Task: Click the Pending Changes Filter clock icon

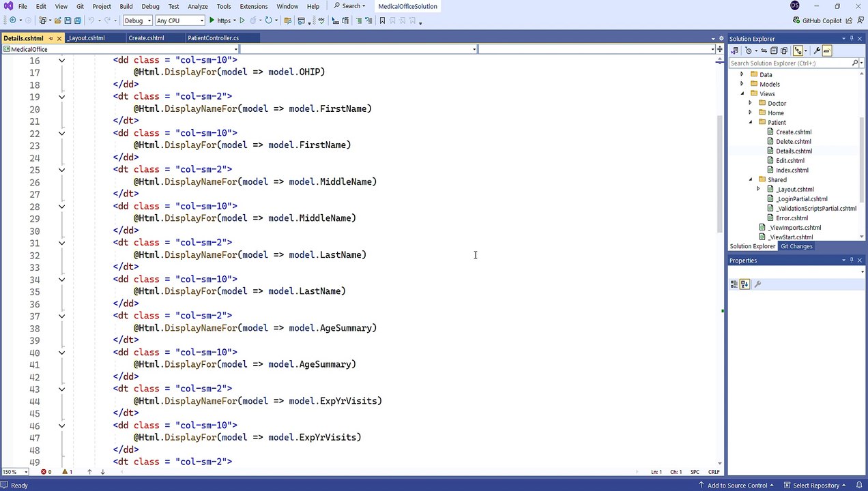Action: (749, 50)
